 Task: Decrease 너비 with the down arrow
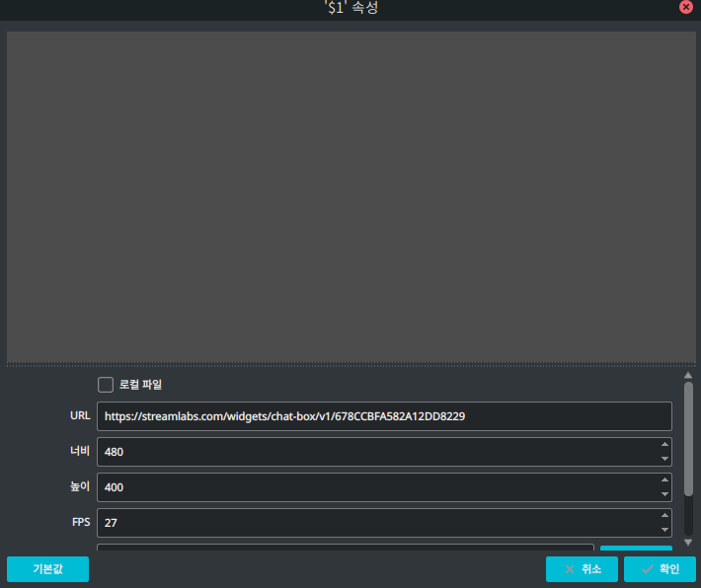(x=664, y=459)
